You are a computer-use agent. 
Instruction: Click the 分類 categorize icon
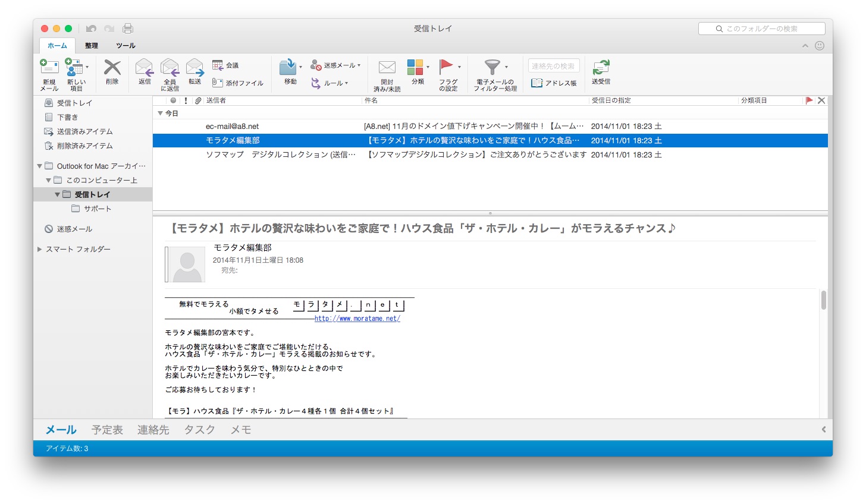tap(415, 67)
